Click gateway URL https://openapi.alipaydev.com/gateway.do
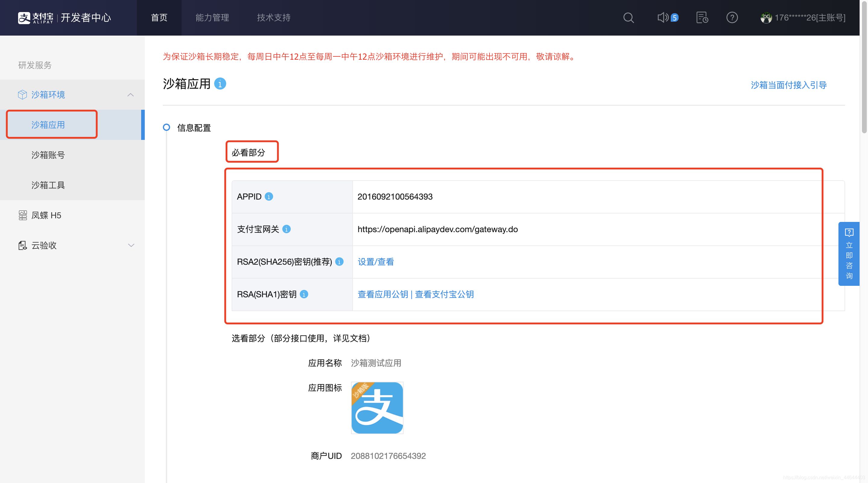Screen dimensions: 868x483 [437, 229]
